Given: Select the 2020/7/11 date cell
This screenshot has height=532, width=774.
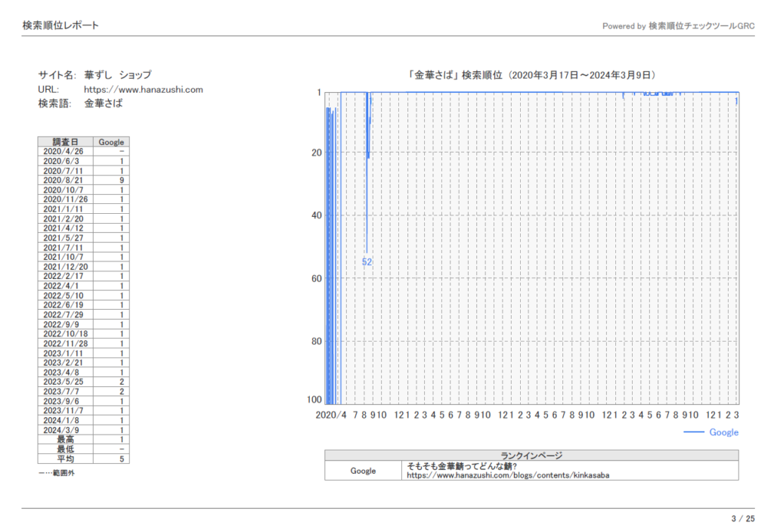Looking at the screenshot, I should click(65, 171).
